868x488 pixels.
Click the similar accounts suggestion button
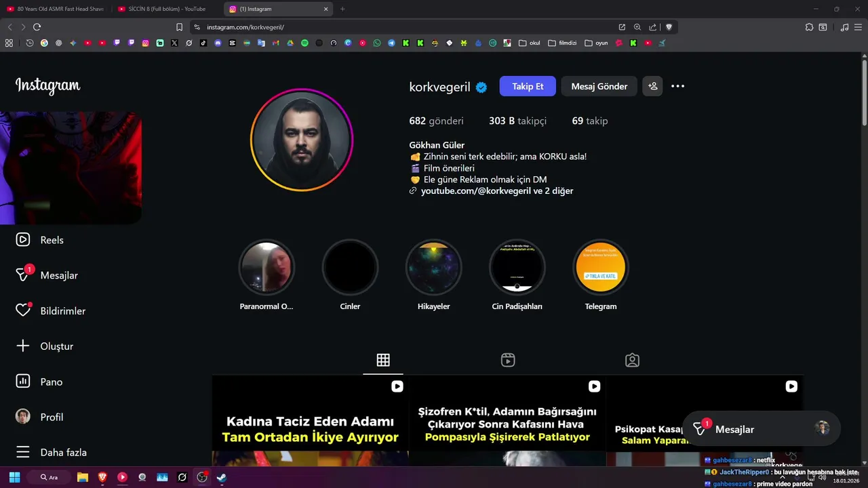point(652,86)
